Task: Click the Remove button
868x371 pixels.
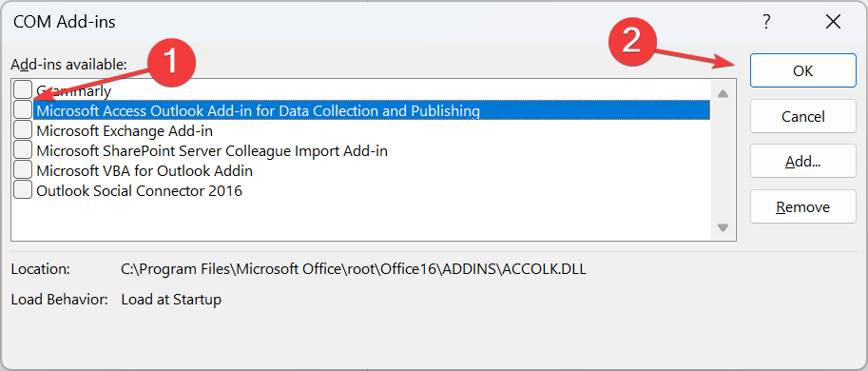Action: tap(802, 206)
